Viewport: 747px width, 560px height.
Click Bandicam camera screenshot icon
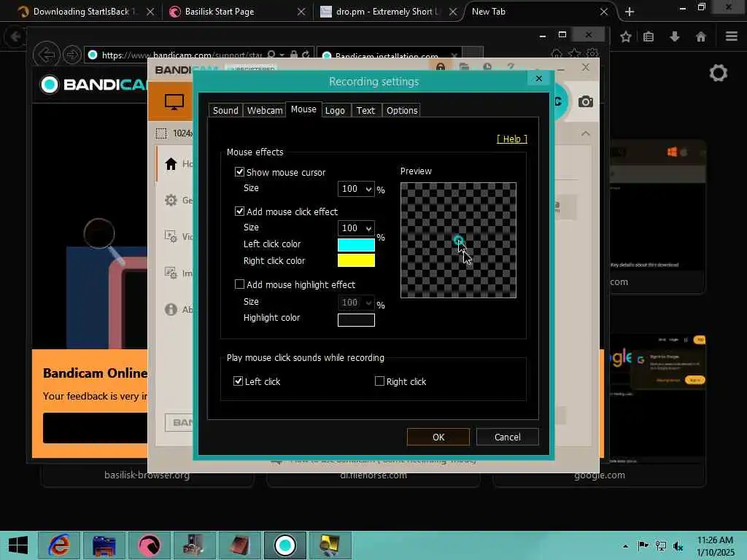tap(586, 101)
